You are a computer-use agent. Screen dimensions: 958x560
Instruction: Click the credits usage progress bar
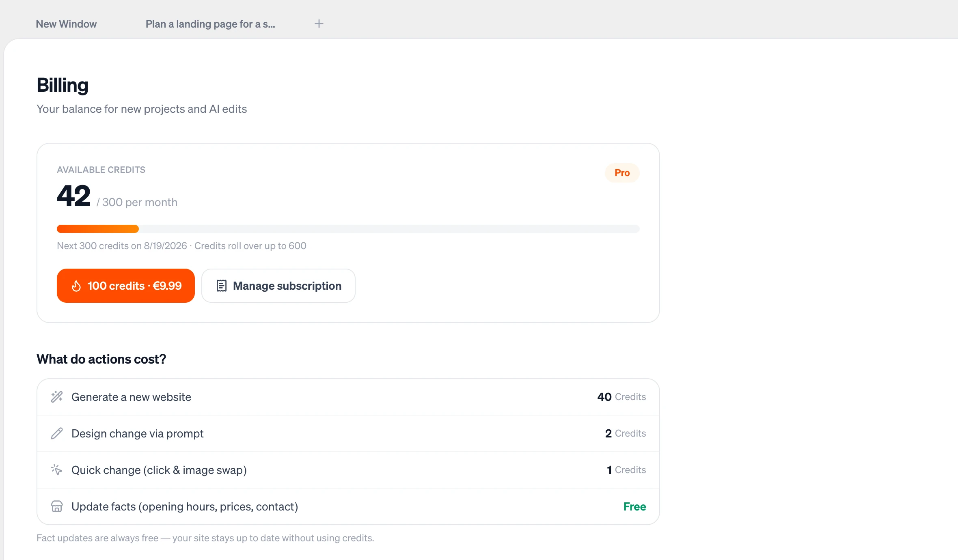coord(348,229)
